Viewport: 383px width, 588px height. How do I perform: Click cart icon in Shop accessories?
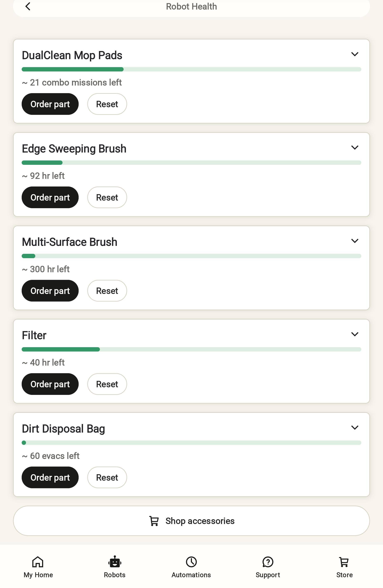(154, 521)
